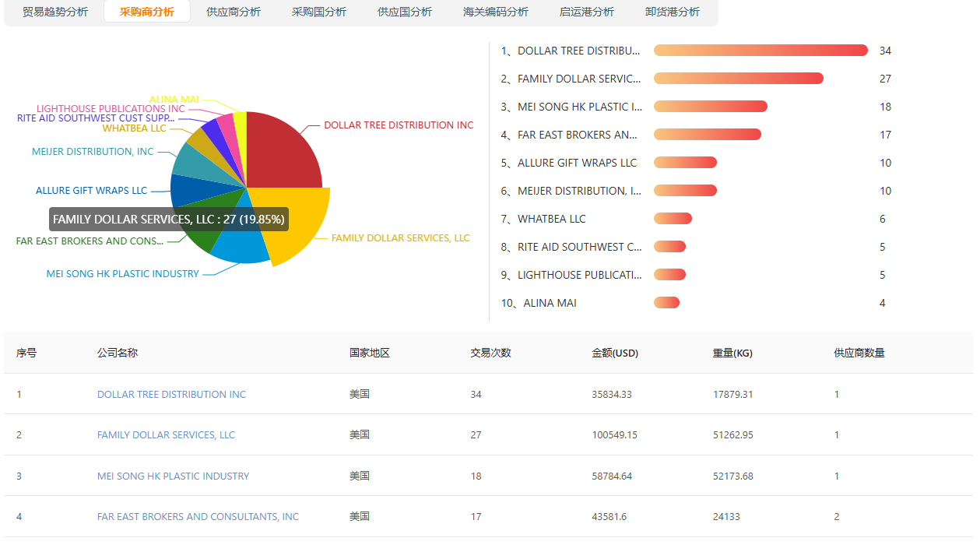
Task: Click the dark blue ALLURE GIFT WRAPS slice
Action: (x=191, y=192)
